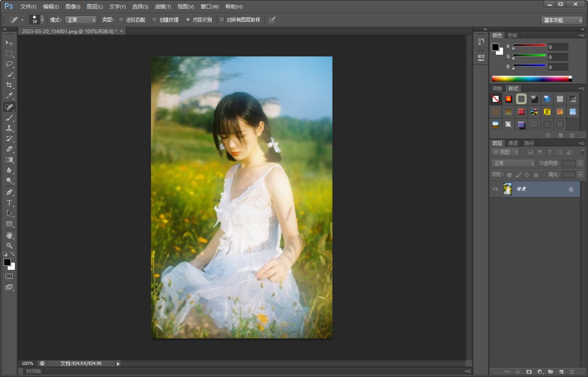Select the Gradient tool
This screenshot has width=588, height=377.
pos(9,160)
